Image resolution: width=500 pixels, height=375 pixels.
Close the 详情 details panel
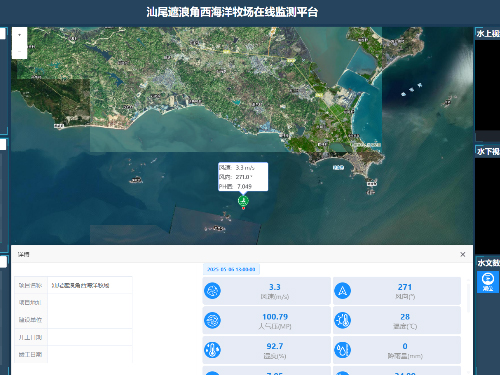(x=463, y=254)
